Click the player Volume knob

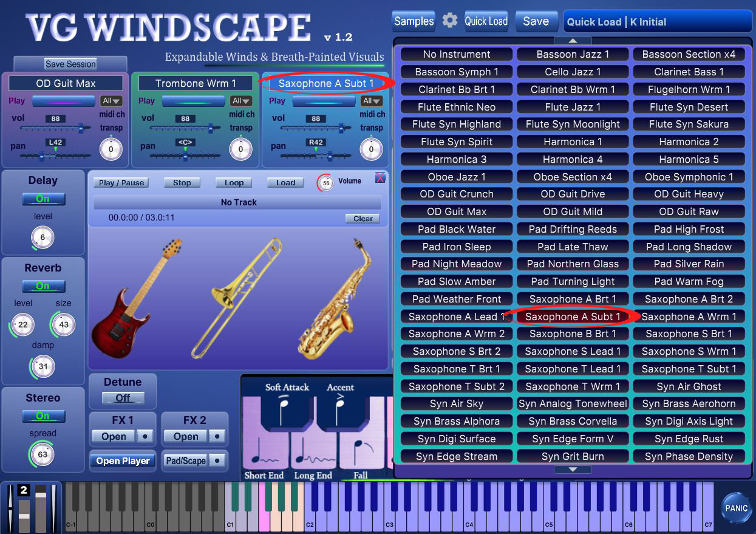[x=326, y=182]
